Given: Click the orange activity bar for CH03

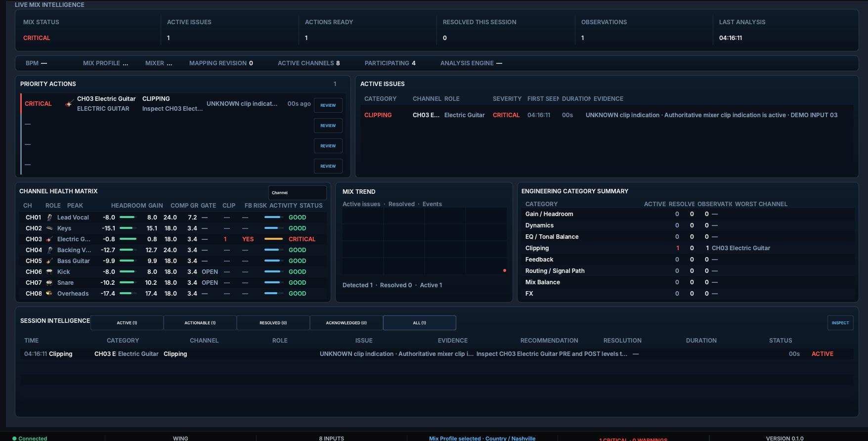Looking at the screenshot, I should [x=273, y=239].
